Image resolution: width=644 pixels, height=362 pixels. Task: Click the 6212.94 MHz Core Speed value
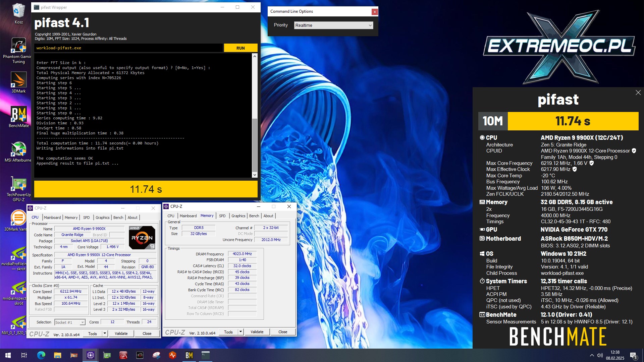[71, 292]
